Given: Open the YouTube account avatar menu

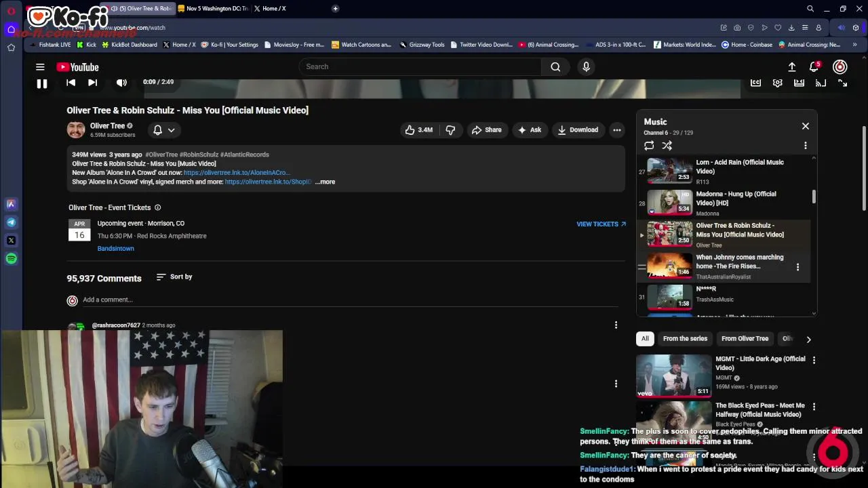Looking at the screenshot, I should pos(840,66).
